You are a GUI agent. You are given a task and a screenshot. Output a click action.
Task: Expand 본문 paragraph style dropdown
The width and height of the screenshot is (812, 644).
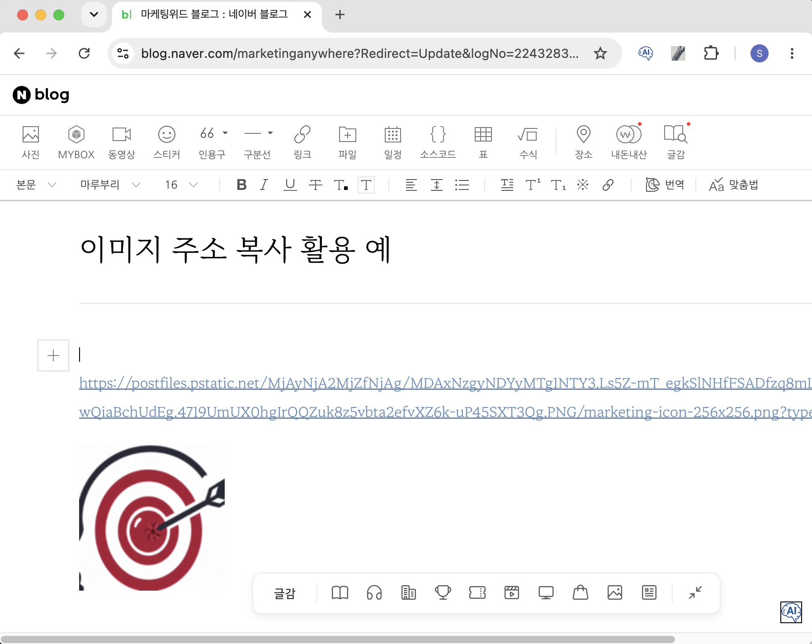coord(36,185)
